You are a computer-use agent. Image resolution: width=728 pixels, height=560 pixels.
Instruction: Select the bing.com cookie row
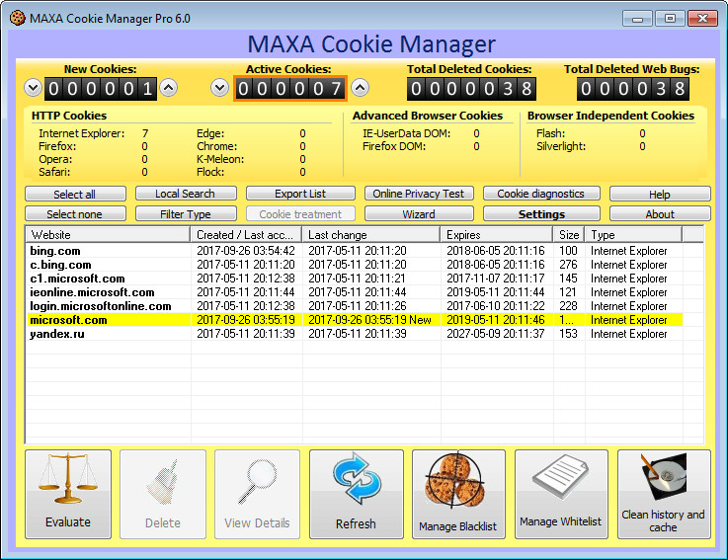click(x=355, y=251)
